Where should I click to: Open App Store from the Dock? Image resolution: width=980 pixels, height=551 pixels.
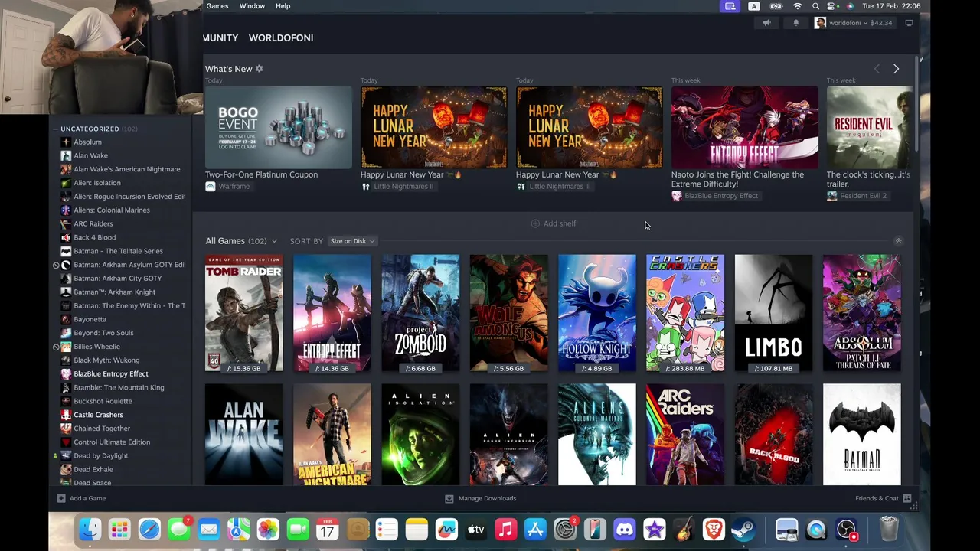pyautogui.click(x=535, y=530)
